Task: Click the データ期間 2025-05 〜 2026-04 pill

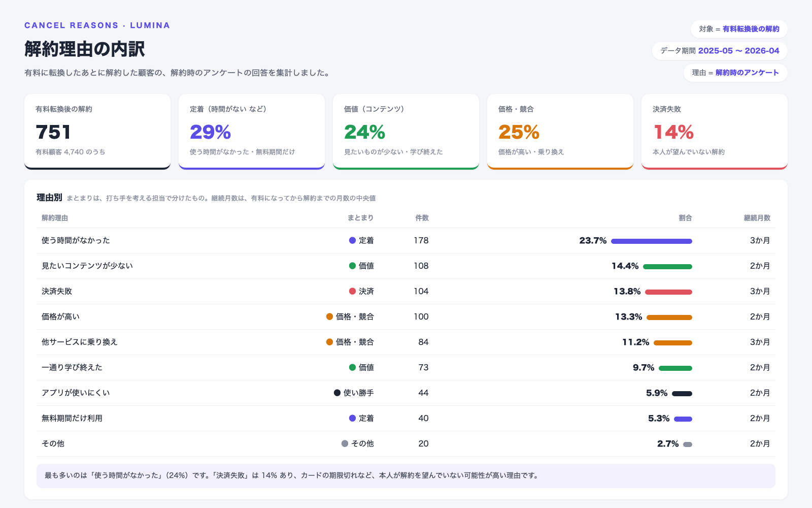Action: (720, 51)
